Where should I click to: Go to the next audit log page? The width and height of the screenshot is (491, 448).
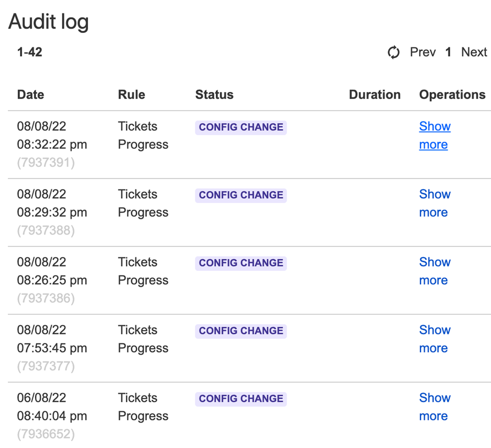coord(474,52)
